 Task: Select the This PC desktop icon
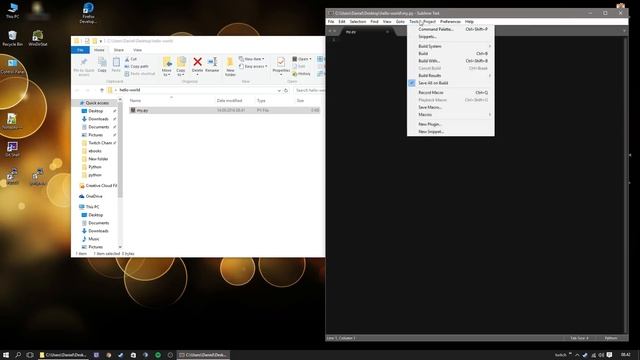click(12, 11)
